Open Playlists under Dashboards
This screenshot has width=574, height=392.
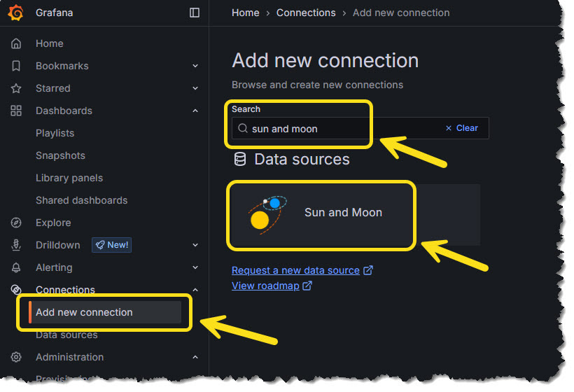(x=55, y=133)
